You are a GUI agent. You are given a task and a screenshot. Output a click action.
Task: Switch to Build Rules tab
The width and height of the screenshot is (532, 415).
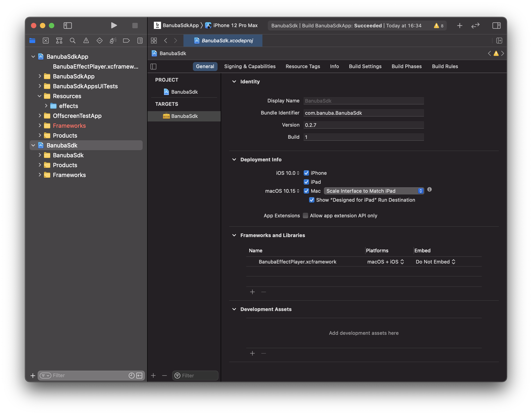click(x=445, y=67)
